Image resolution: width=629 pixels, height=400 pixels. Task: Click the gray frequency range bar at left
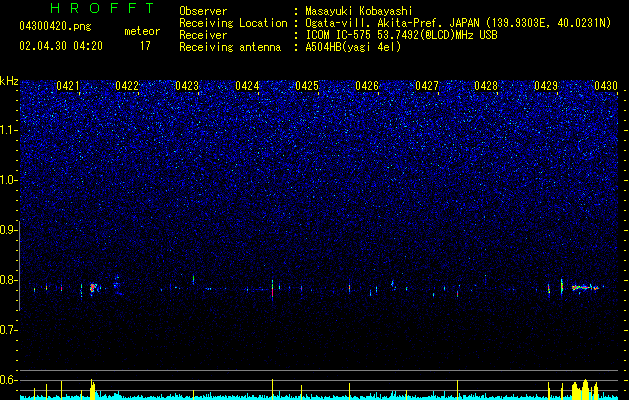coord(20,265)
